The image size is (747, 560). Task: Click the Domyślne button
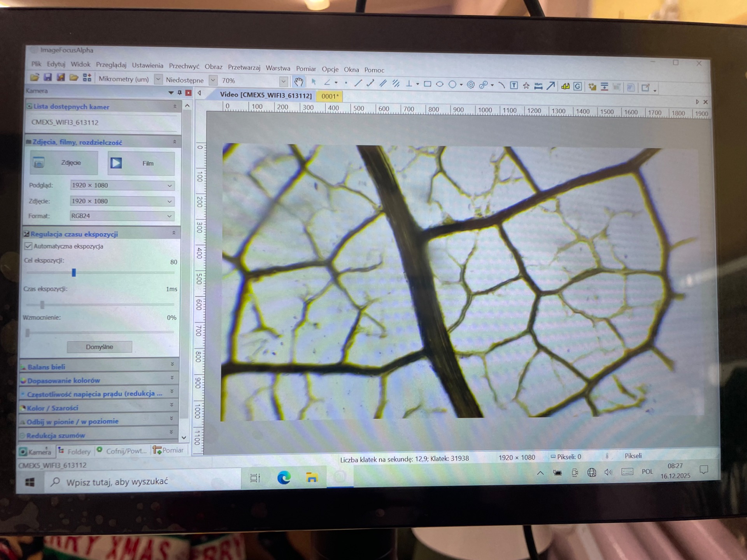pyautogui.click(x=100, y=346)
